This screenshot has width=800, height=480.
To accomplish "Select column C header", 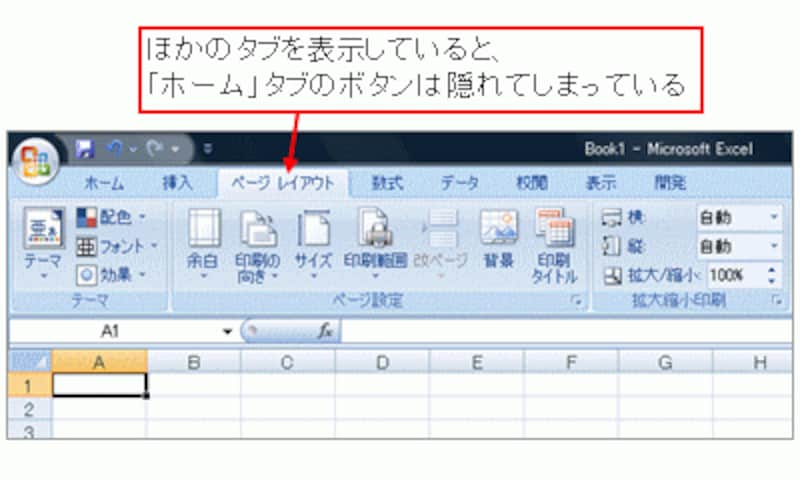I will coord(287,362).
